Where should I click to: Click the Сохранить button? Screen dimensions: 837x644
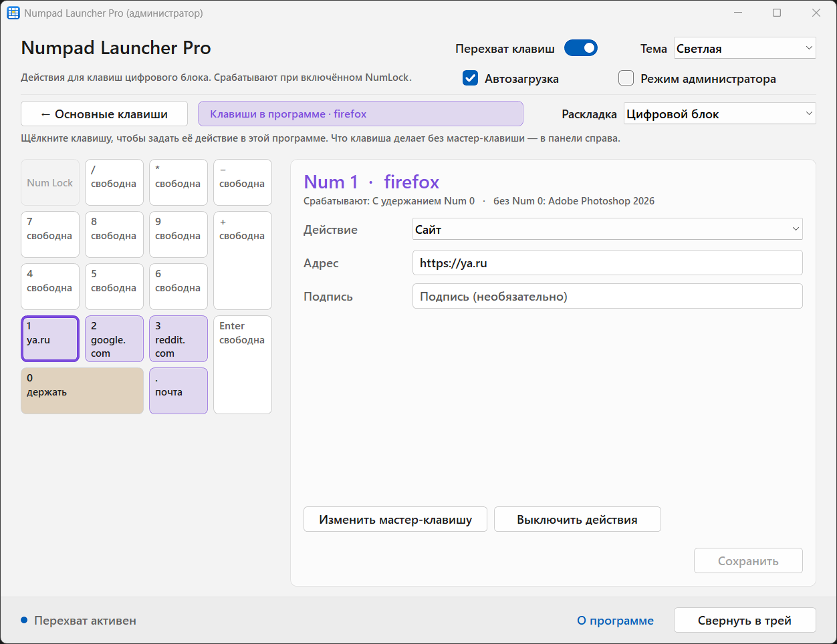(748, 560)
